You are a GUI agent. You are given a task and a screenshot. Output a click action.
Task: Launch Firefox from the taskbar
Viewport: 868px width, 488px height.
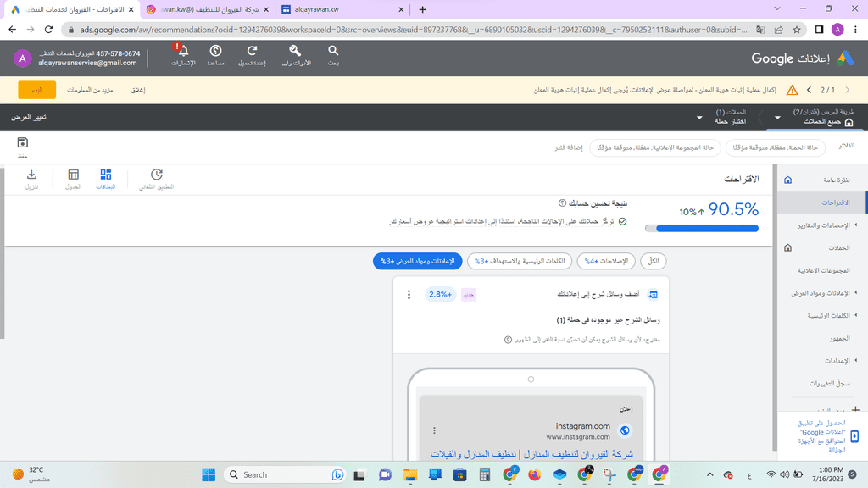click(x=534, y=474)
